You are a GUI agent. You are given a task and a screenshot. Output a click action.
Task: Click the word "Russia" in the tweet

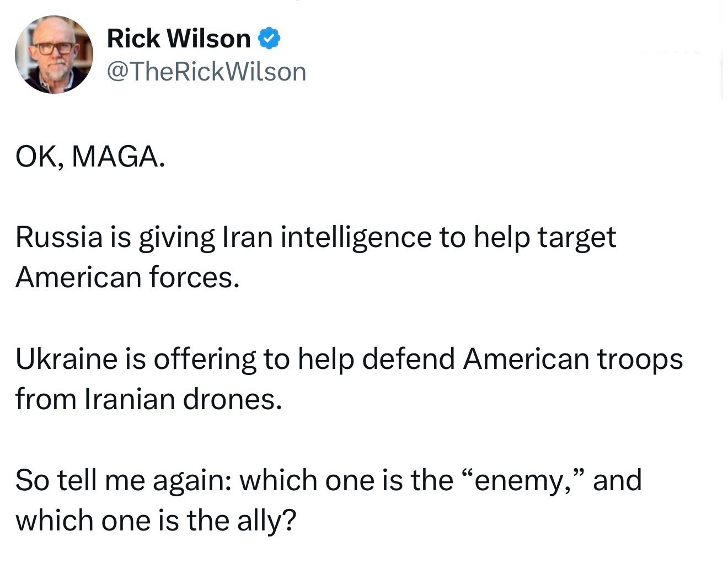[x=59, y=237]
